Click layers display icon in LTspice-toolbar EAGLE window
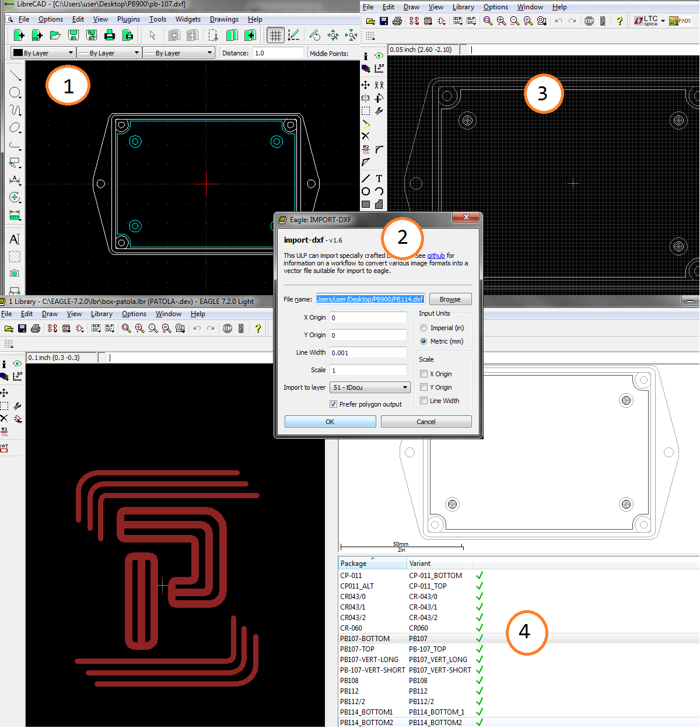Screen dimensions: 700x728 [366, 69]
